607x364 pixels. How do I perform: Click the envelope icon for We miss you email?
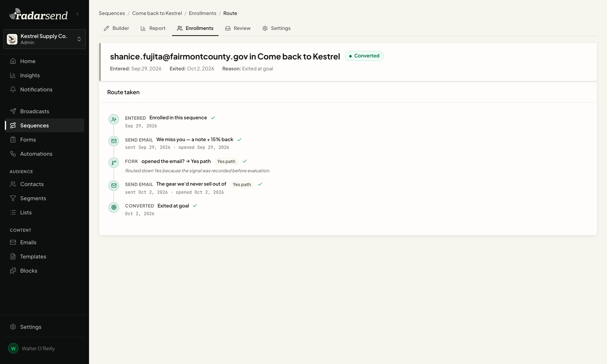(x=114, y=141)
